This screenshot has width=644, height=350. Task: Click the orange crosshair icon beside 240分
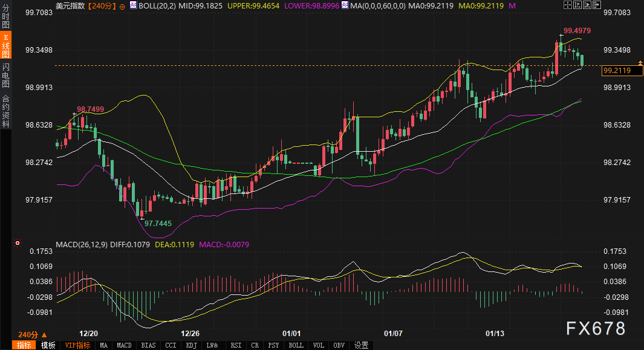[123, 5]
